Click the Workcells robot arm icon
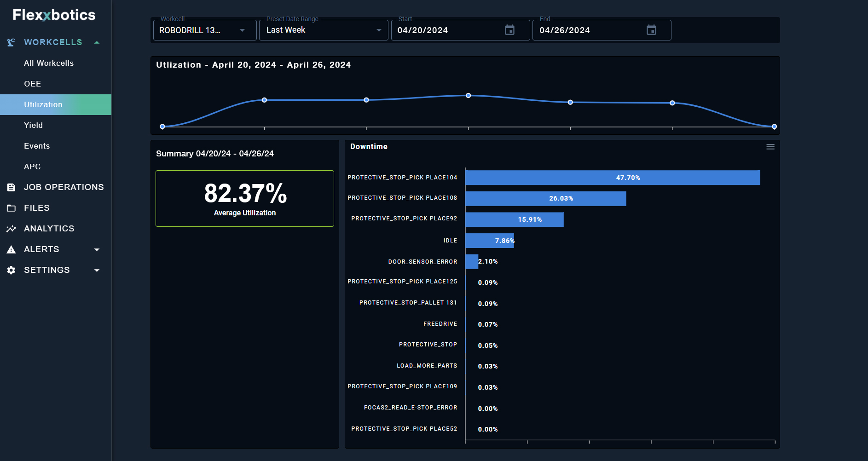868x461 pixels. pyautogui.click(x=12, y=42)
